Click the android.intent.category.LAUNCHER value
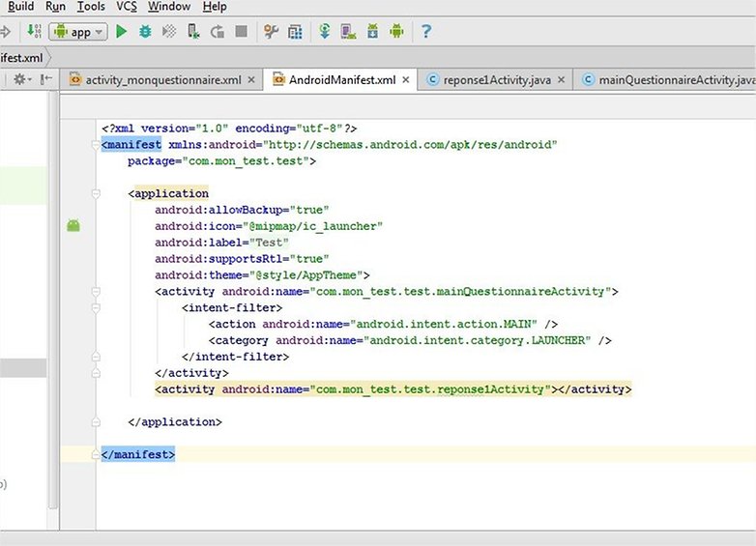756x546 pixels. click(x=477, y=341)
